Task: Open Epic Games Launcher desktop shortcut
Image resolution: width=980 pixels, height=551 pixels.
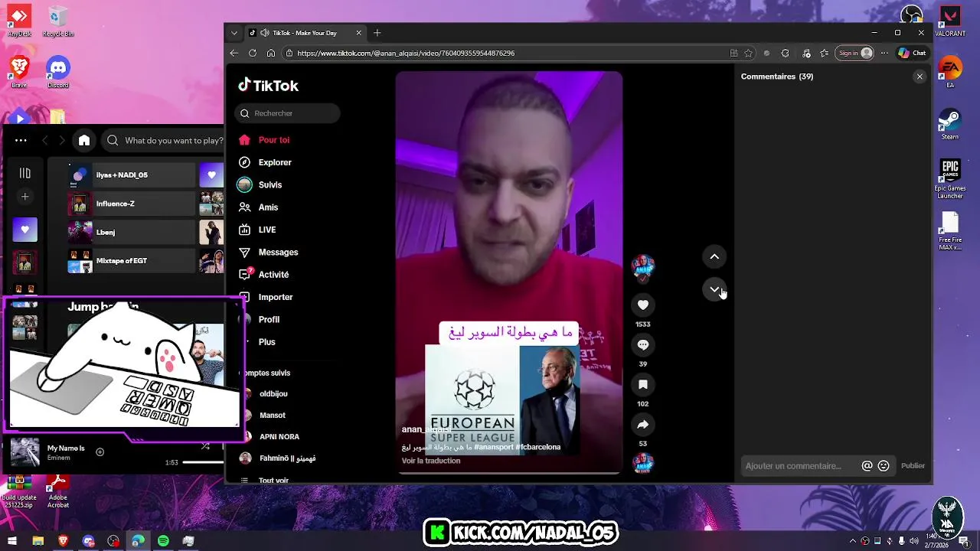Action: coord(950,179)
